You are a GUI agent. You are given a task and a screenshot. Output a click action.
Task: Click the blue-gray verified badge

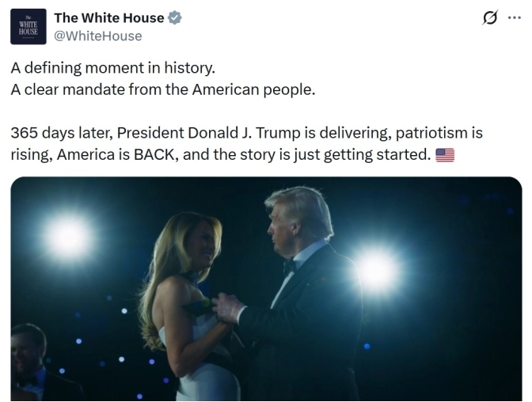(174, 18)
